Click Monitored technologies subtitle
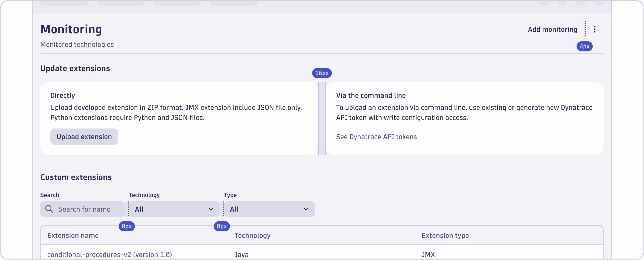644x260 pixels. [77, 45]
